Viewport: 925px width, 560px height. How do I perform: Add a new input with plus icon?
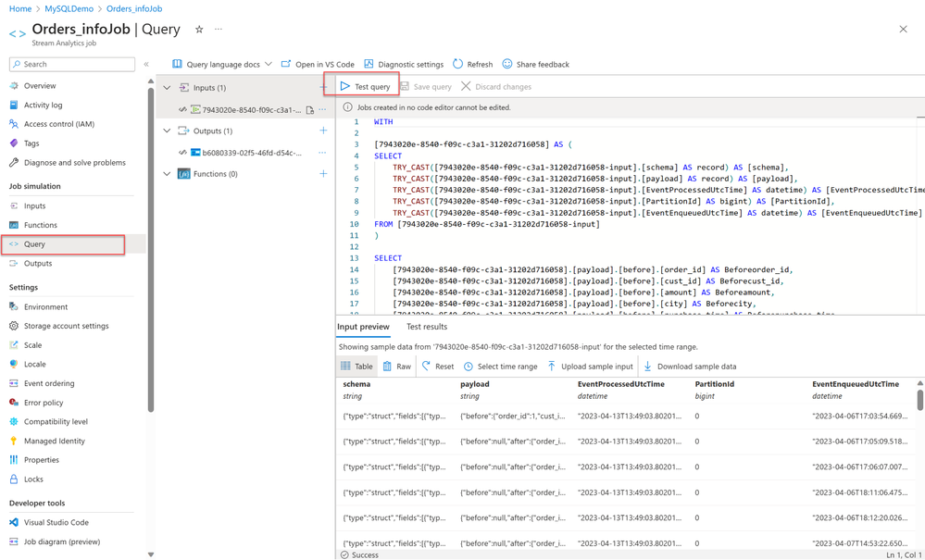click(323, 88)
